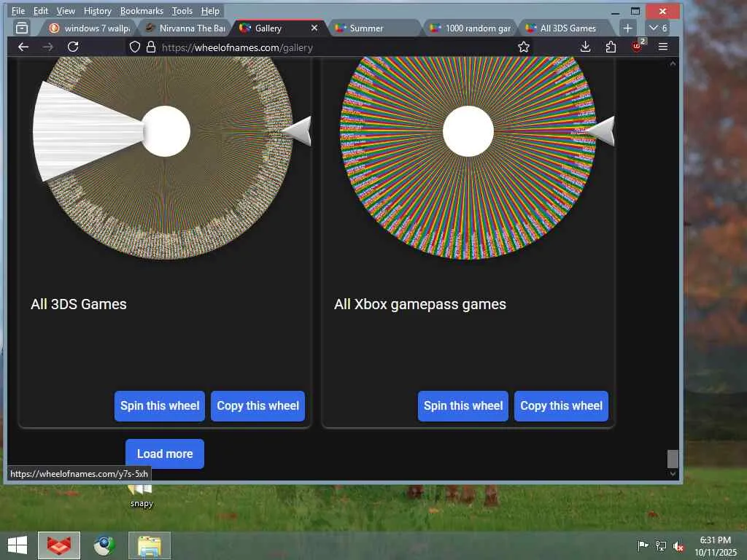
Task: Open the hamburger application menu
Action: (x=662, y=47)
